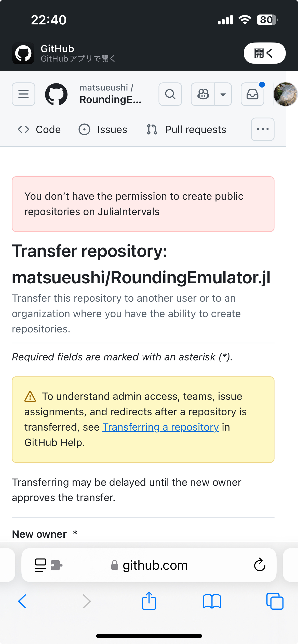
Task: Switch to the Code tab
Action: click(39, 129)
